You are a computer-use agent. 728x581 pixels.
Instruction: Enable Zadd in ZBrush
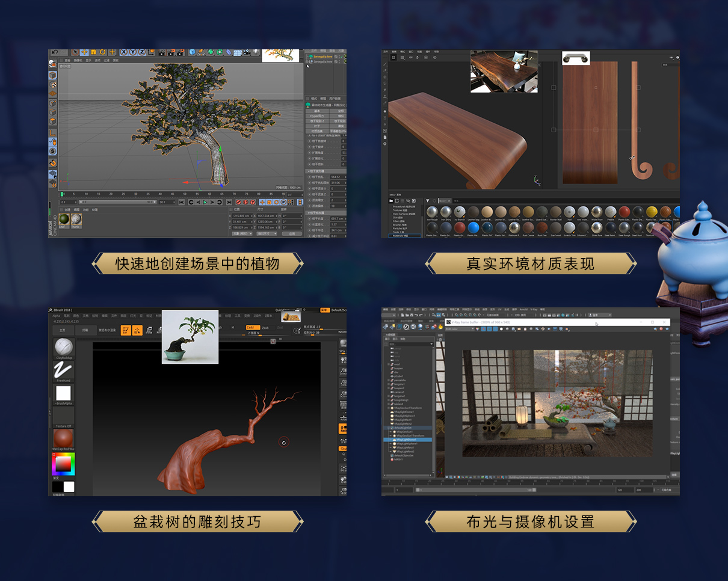tap(253, 328)
